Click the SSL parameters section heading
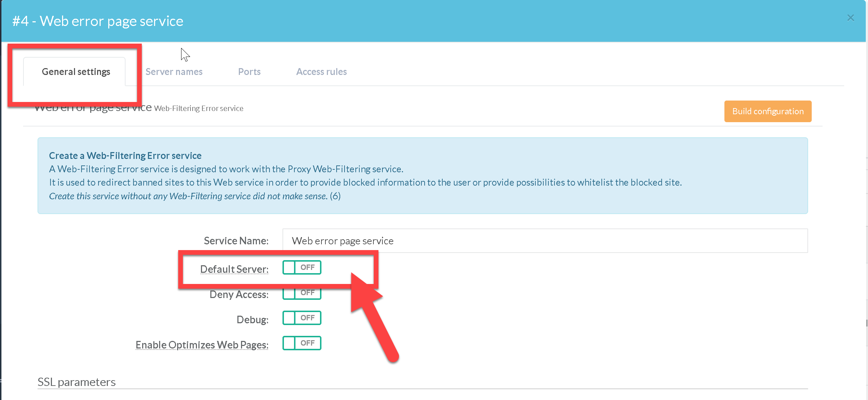Viewport: 868px width, 400px height. (76, 382)
